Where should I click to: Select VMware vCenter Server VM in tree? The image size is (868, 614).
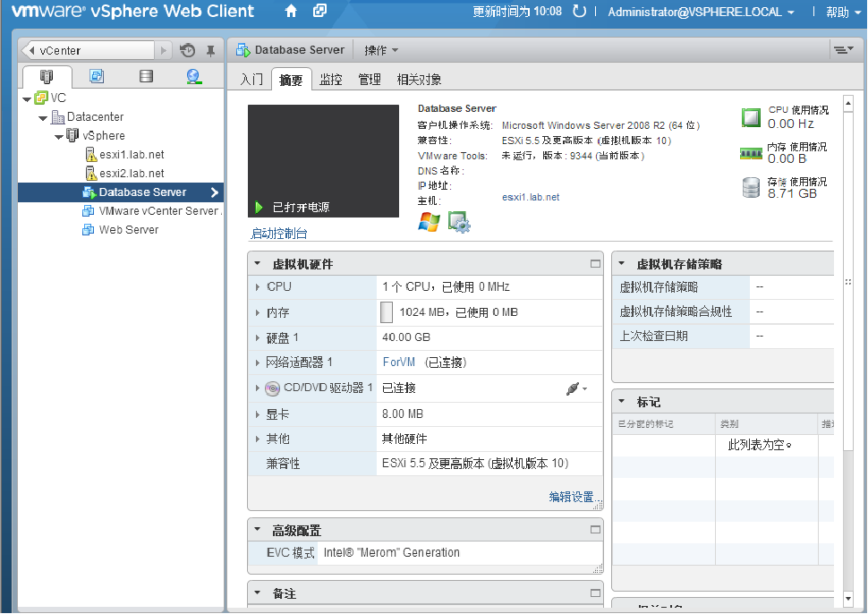click(159, 211)
